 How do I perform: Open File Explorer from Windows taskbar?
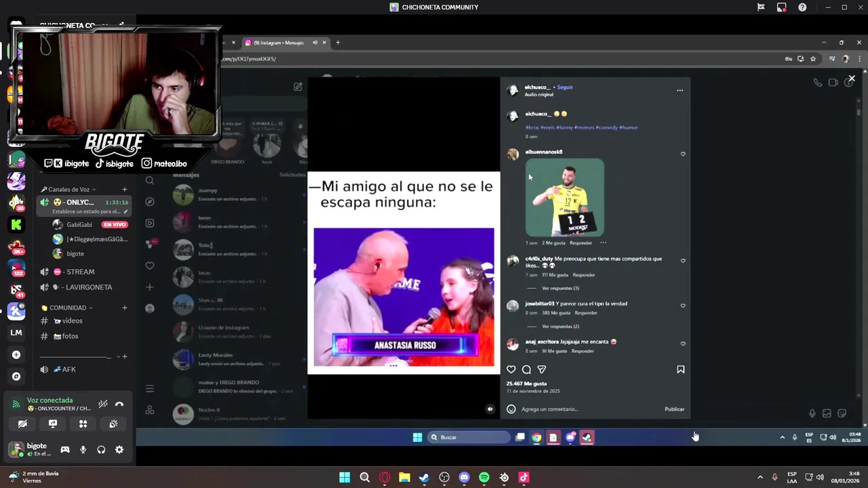pyautogui.click(x=404, y=477)
